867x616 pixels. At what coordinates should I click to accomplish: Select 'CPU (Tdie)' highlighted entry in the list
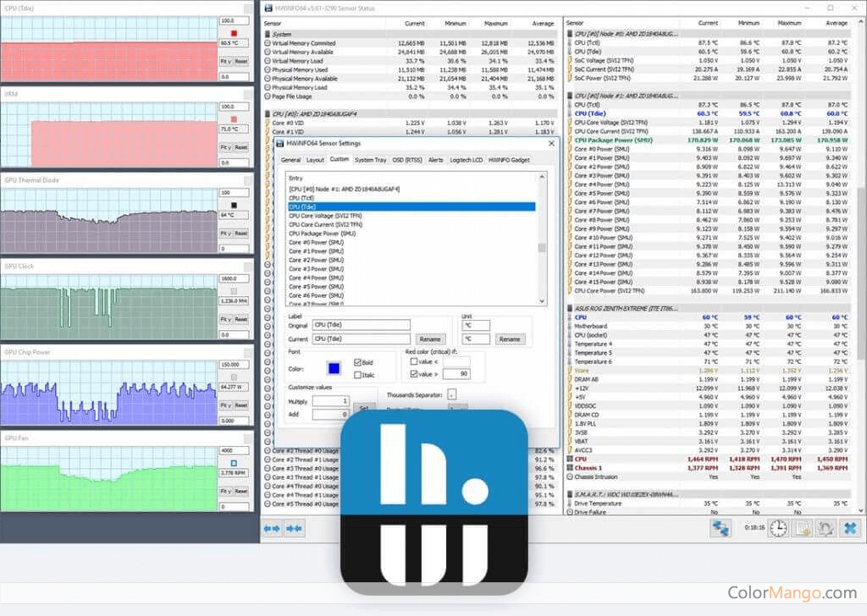pyautogui.click(x=412, y=206)
